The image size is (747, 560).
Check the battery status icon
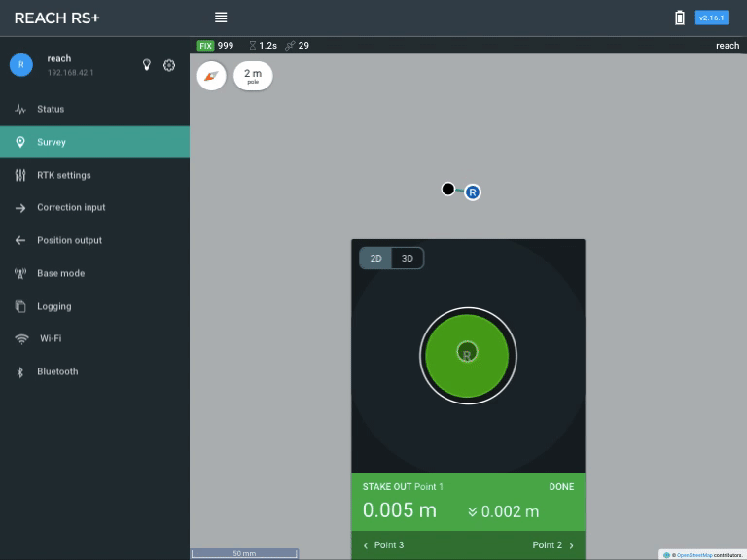[x=680, y=17]
